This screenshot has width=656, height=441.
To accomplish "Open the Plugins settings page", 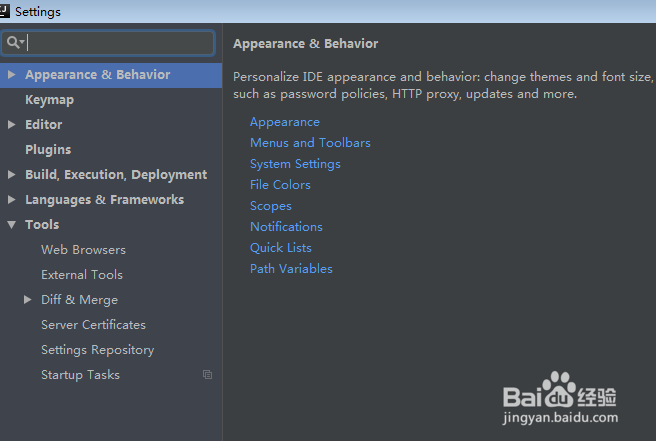I will click(x=48, y=150).
